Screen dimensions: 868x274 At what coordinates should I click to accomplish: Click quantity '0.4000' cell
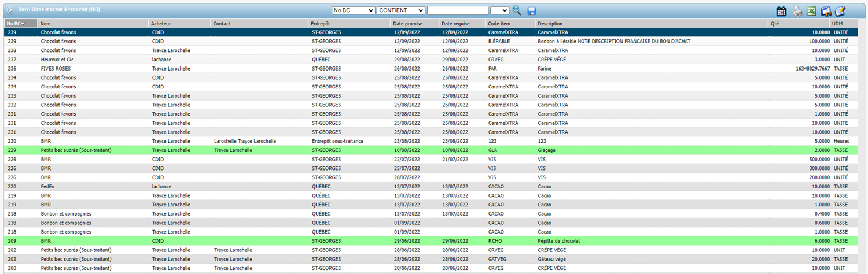(822, 214)
